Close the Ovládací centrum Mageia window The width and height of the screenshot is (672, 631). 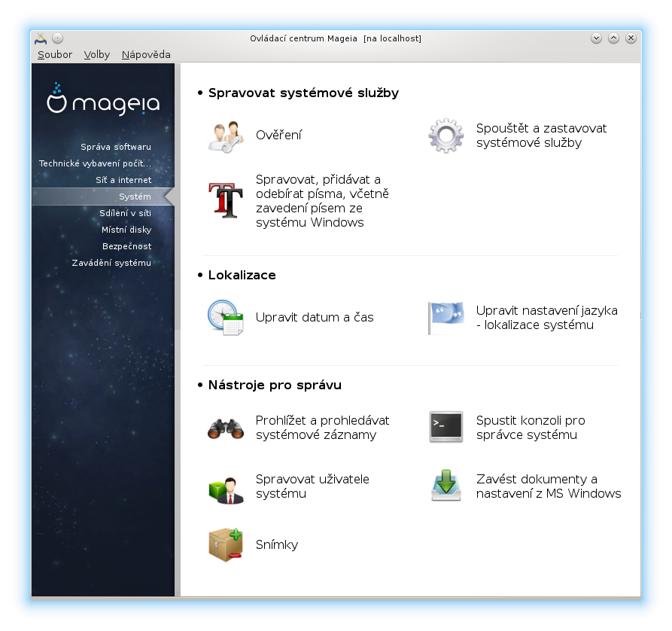pyautogui.click(x=631, y=38)
